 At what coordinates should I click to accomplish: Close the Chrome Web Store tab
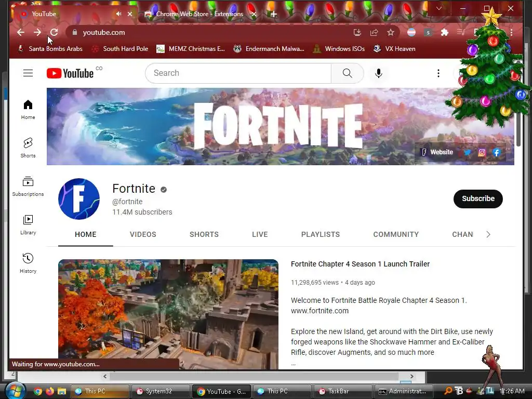tap(254, 14)
